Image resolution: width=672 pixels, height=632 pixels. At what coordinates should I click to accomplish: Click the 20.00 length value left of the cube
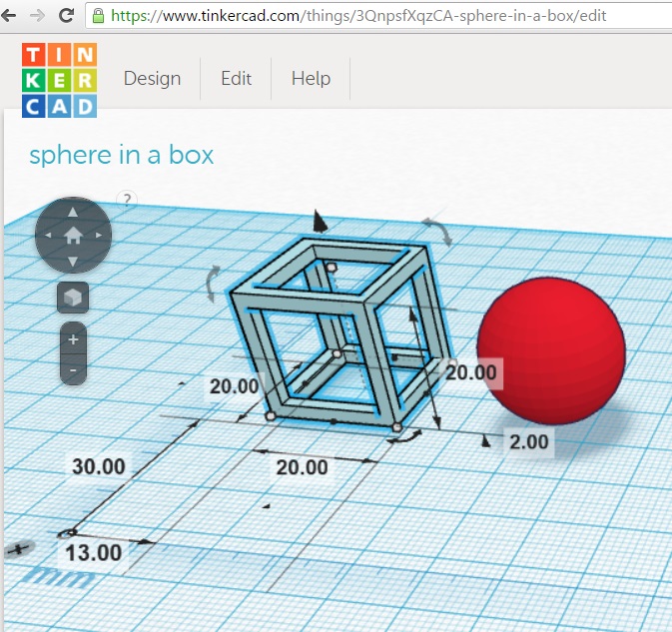point(234,386)
